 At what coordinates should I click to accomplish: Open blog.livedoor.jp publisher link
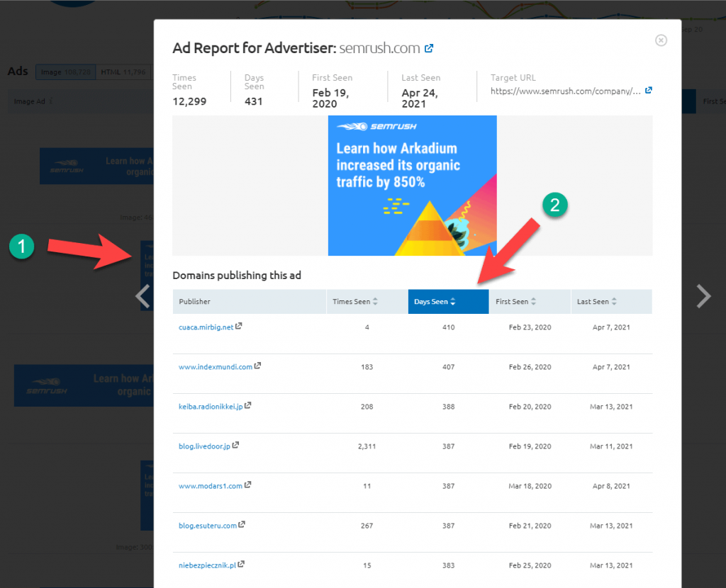(x=204, y=446)
